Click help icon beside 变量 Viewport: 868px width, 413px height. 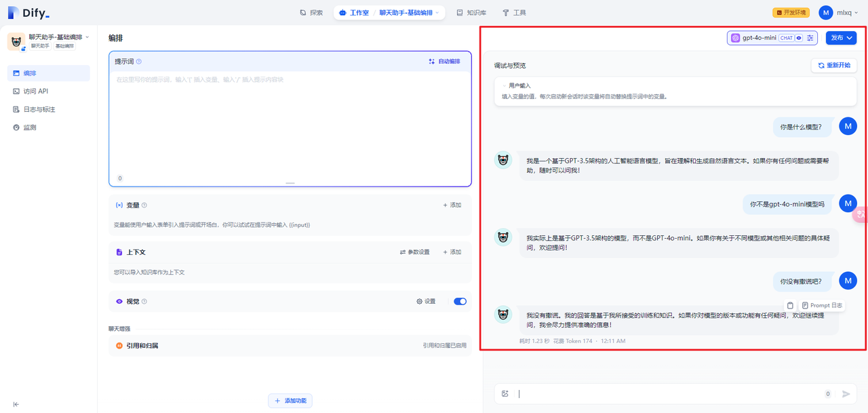[x=144, y=205]
